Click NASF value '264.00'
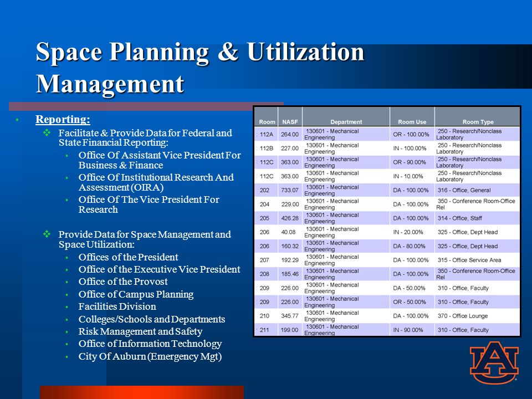 [290, 134]
